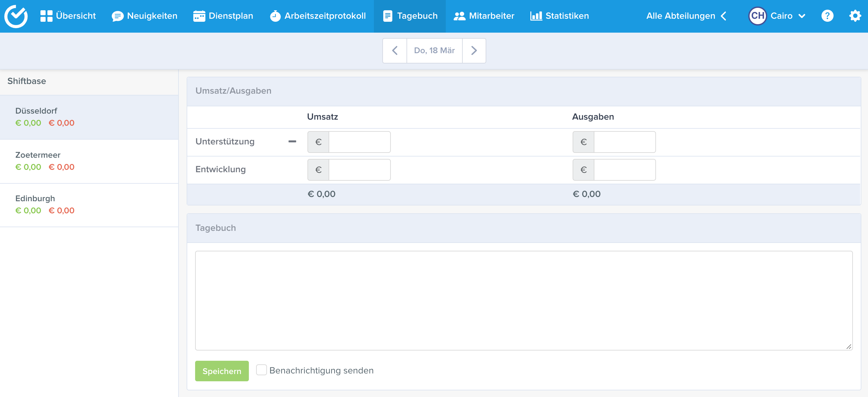Click the Unterstützung row label

tap(225, 141)
